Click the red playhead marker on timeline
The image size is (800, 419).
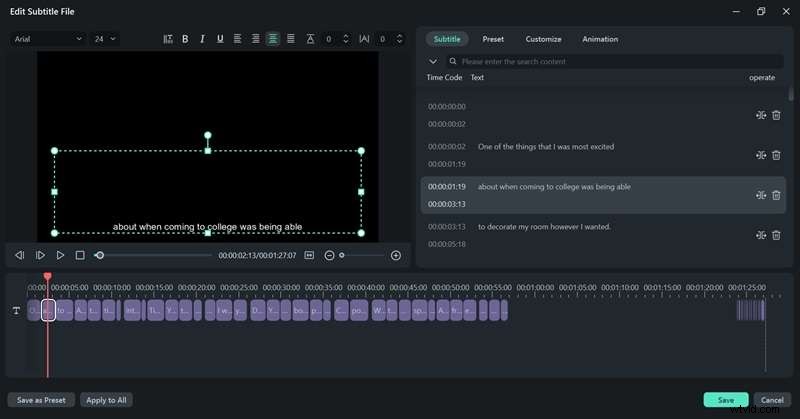[x=47, y=276]
